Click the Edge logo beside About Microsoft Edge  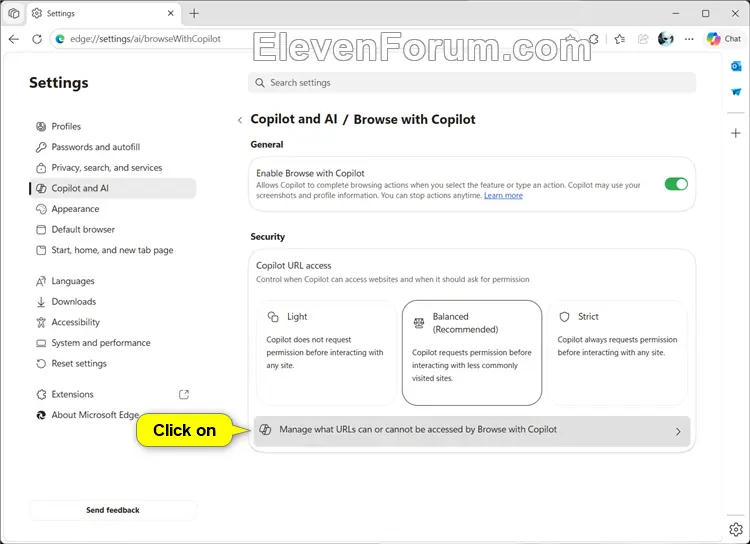pyautogui.click(x=41, y=415)
